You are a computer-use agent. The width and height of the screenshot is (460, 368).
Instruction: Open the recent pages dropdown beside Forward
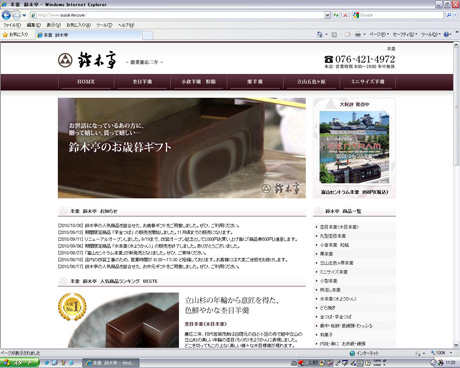point(24,15)
